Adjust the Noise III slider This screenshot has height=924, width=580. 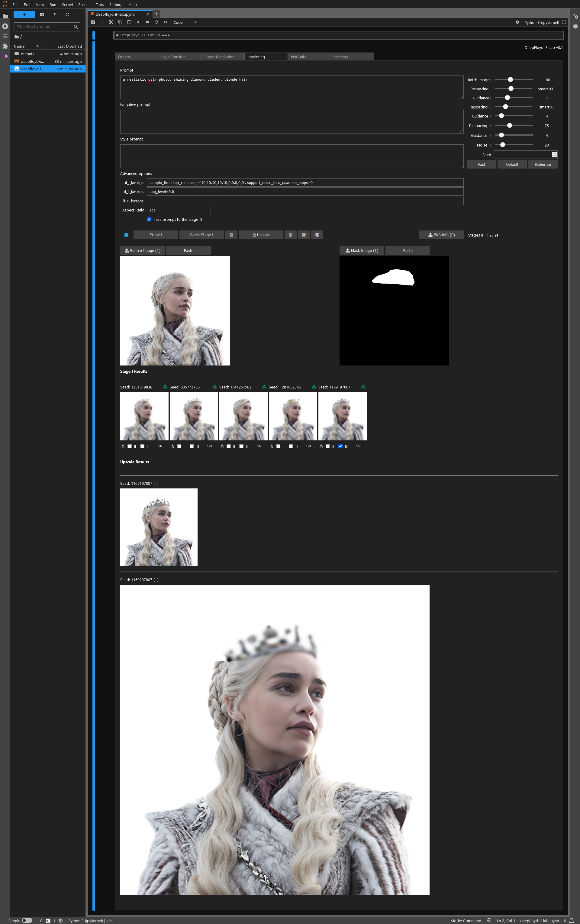[514, 145]
